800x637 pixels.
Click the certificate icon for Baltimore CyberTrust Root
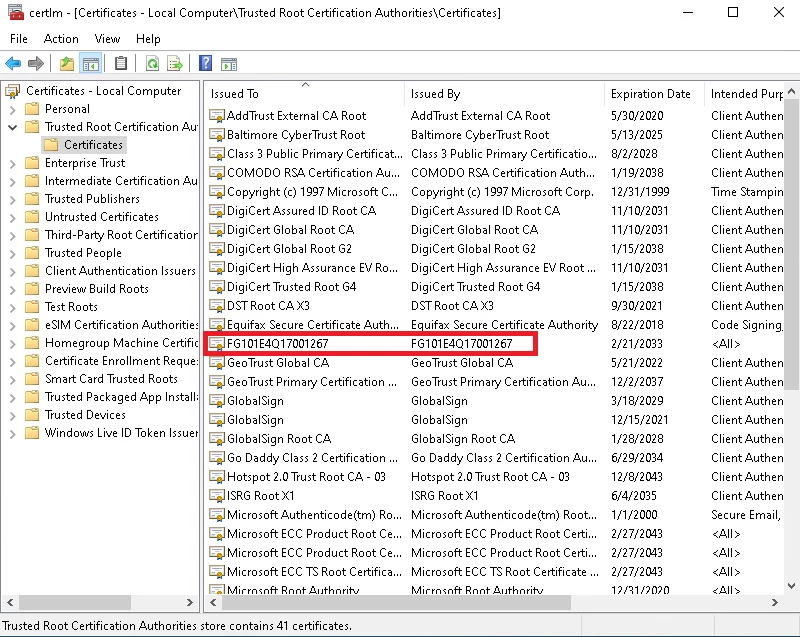click(217, 135)
